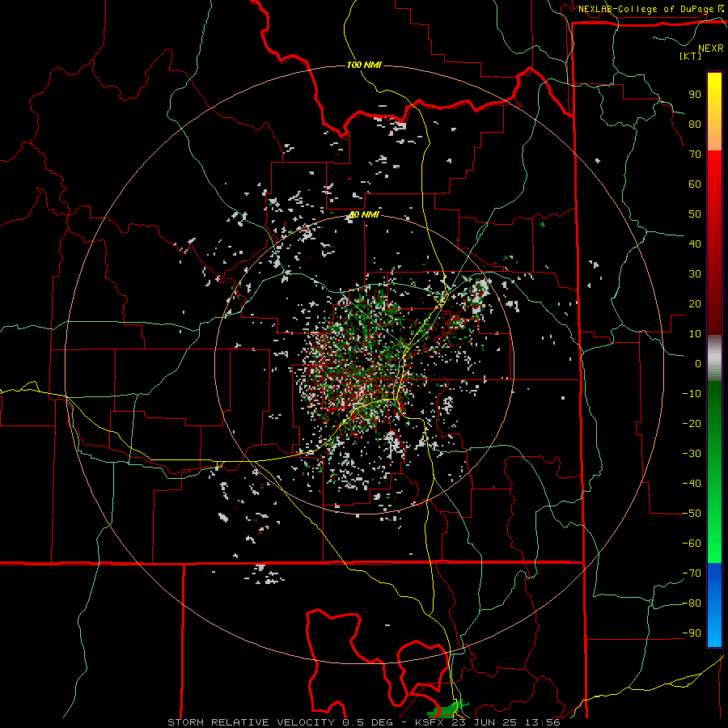Select the 50 NMI range ring label
Screen dimensions: 728x728
point(364,214)
